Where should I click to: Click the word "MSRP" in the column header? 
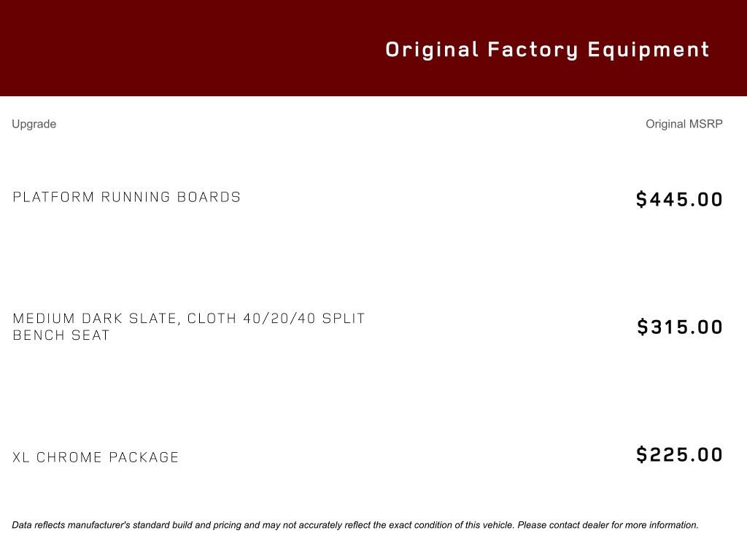click(706, 124)
